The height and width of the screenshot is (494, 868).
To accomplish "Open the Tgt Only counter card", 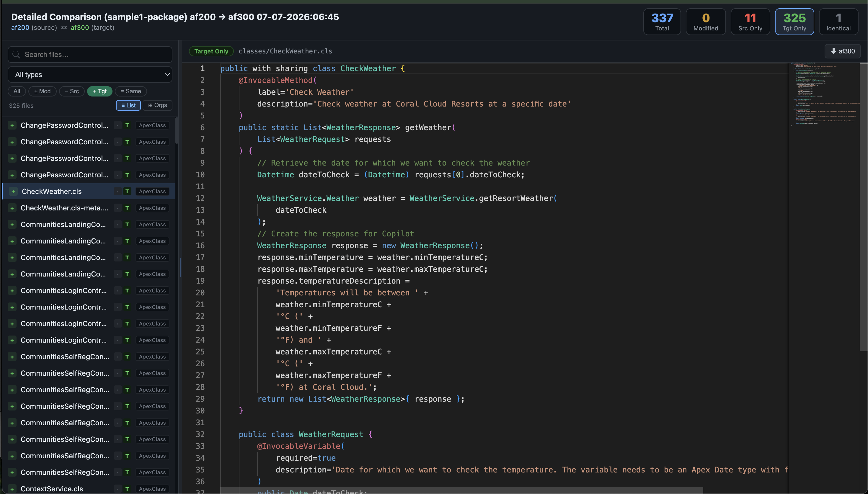I will 794,22.
